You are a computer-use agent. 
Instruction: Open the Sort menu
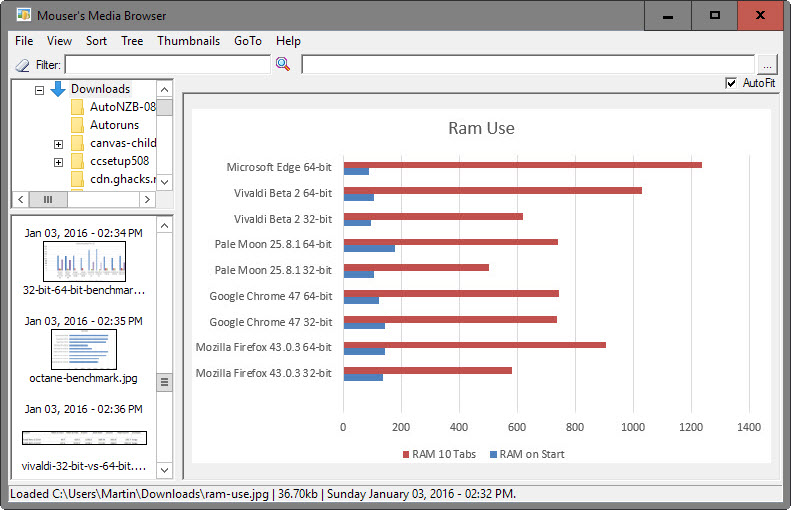(x=96, y=41)
